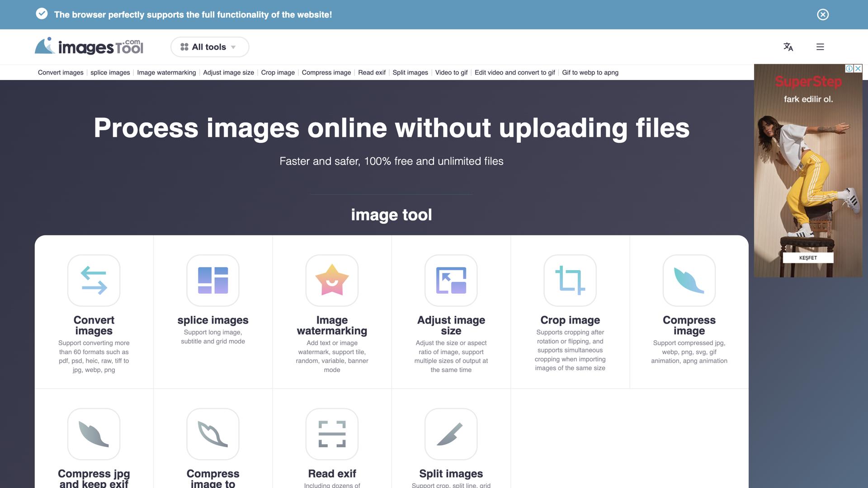Dismiss the browser support notification banner
The height and width of the screenshot is (488, 868).
823,14
